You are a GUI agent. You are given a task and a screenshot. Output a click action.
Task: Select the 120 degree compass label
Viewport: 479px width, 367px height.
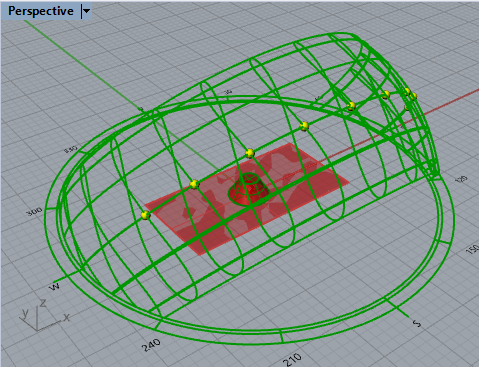pos(461,179)
